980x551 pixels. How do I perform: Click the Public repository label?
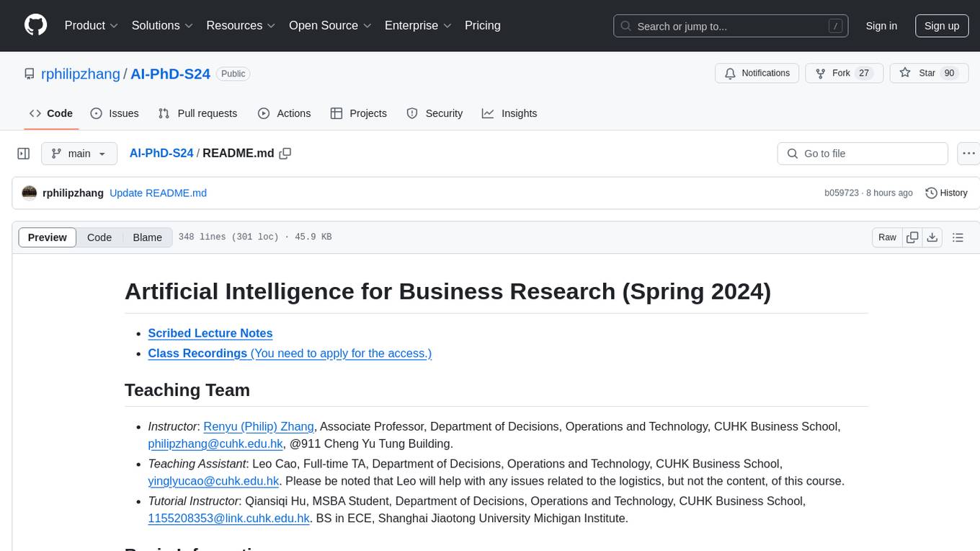pos(233,74)
